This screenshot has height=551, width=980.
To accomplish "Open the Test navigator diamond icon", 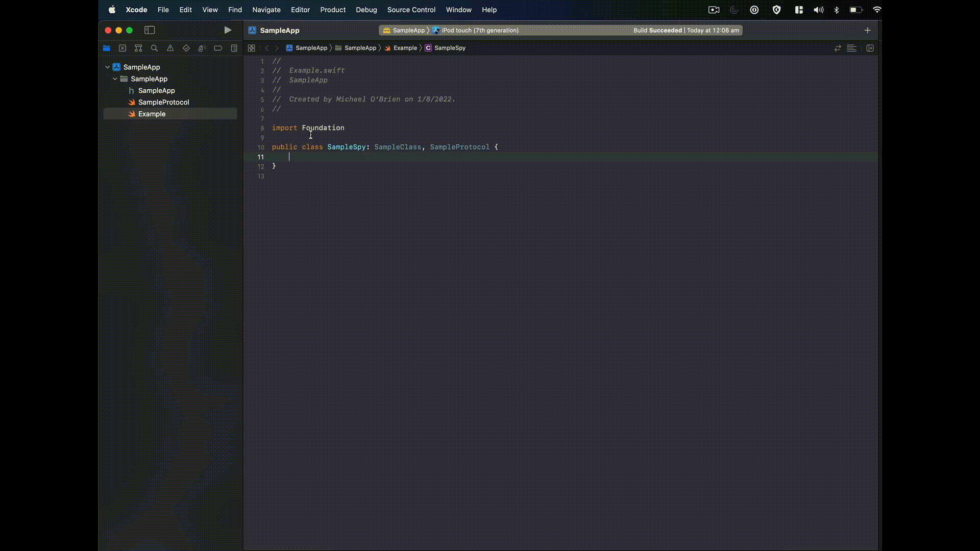I will pos(186,48).
